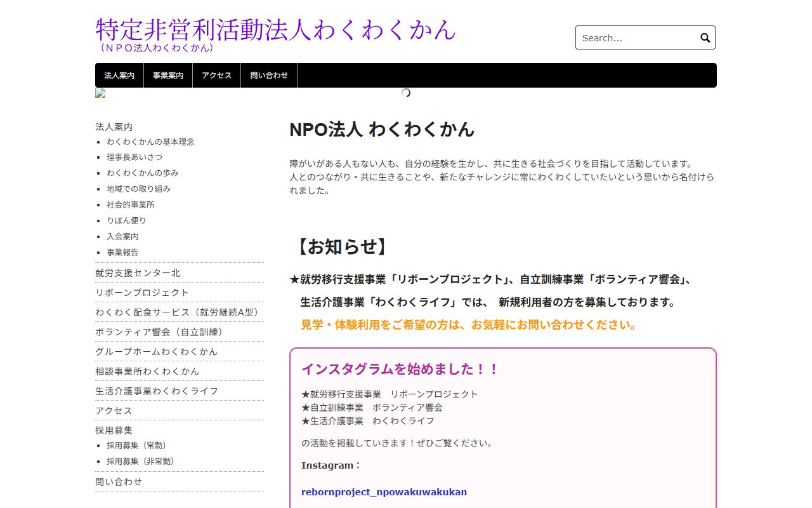Open ボランティア響会（自立訓練） sidebar link
Image resolution: width=812 pixels, height=508 pixels.
tap(160, 331)
